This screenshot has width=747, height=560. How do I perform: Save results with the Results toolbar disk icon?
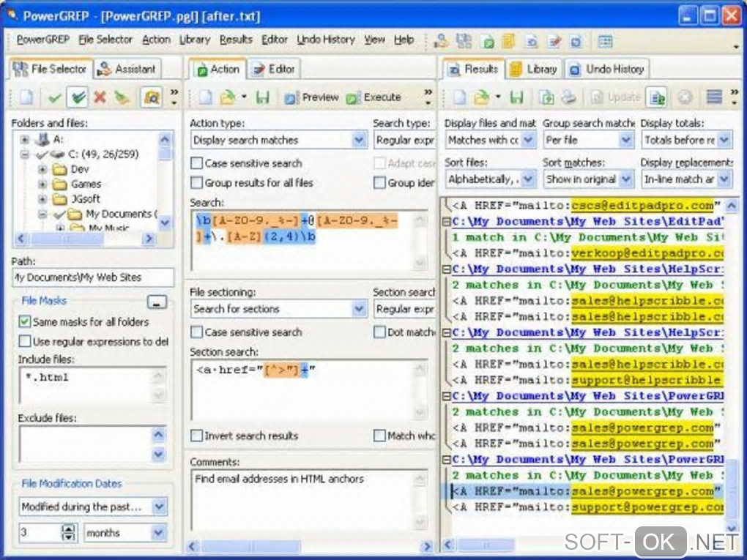pos(517,97)
